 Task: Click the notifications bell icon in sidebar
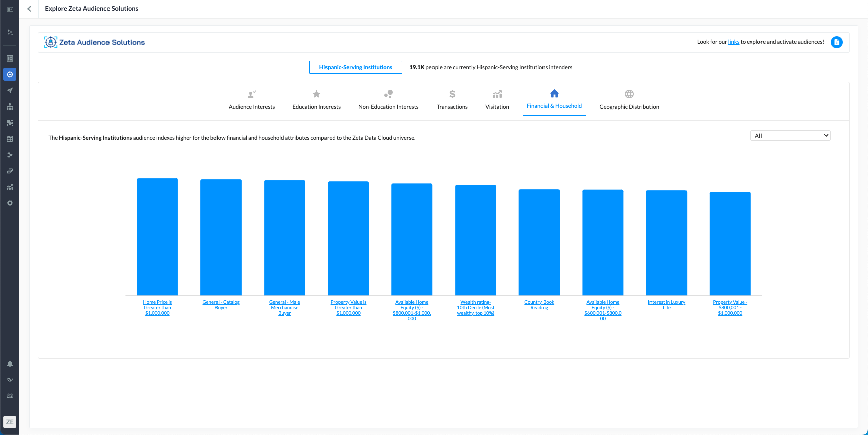(x=10, y=364)
